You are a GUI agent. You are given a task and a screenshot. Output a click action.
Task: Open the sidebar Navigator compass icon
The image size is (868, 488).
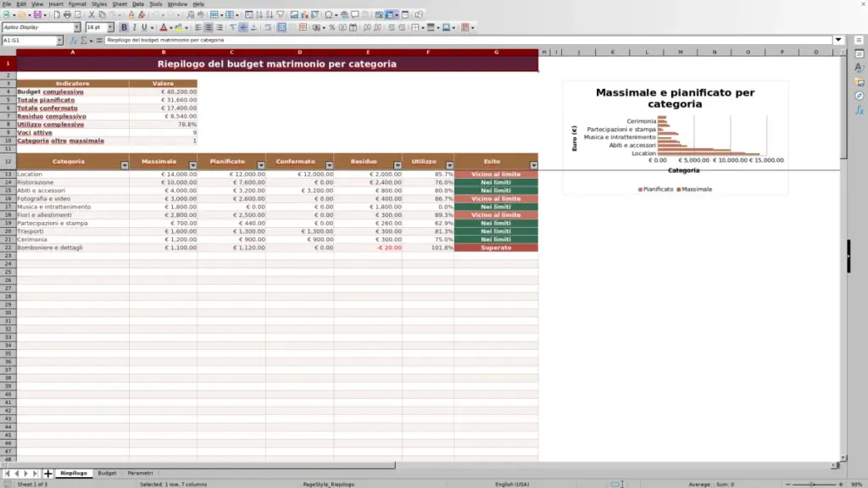tap(860, 96)
